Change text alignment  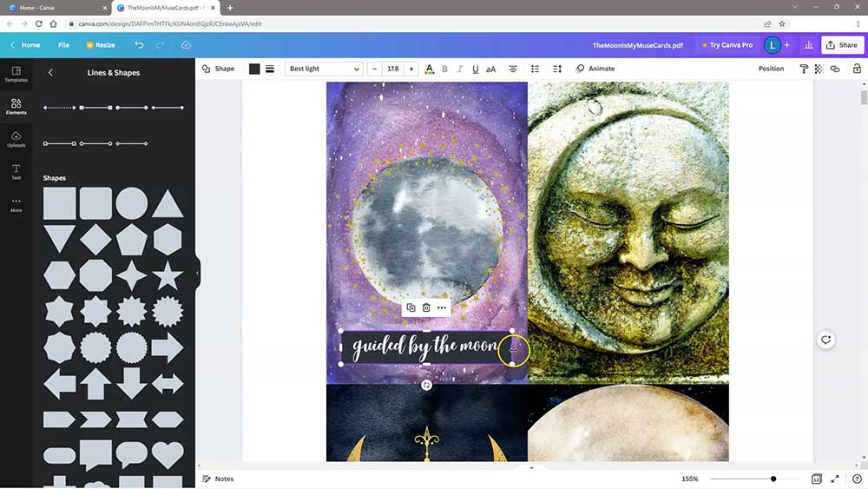[x=513, y=69]
